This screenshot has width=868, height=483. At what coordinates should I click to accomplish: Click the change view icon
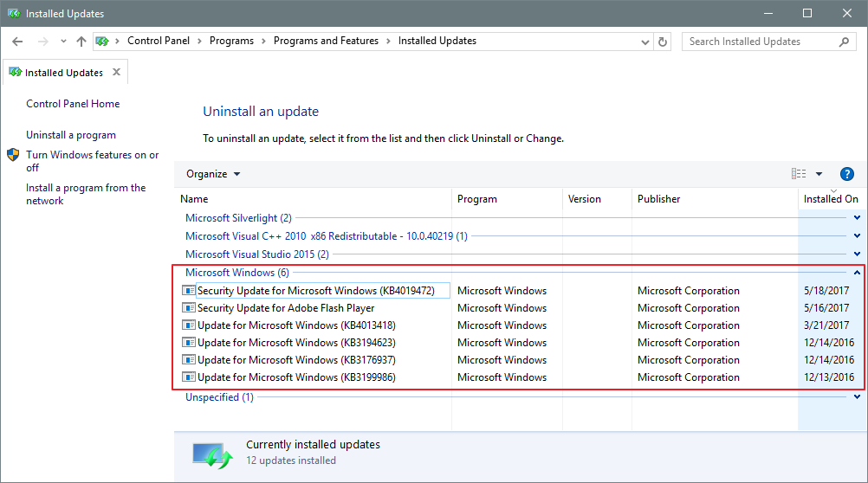(x=799, y=174)
